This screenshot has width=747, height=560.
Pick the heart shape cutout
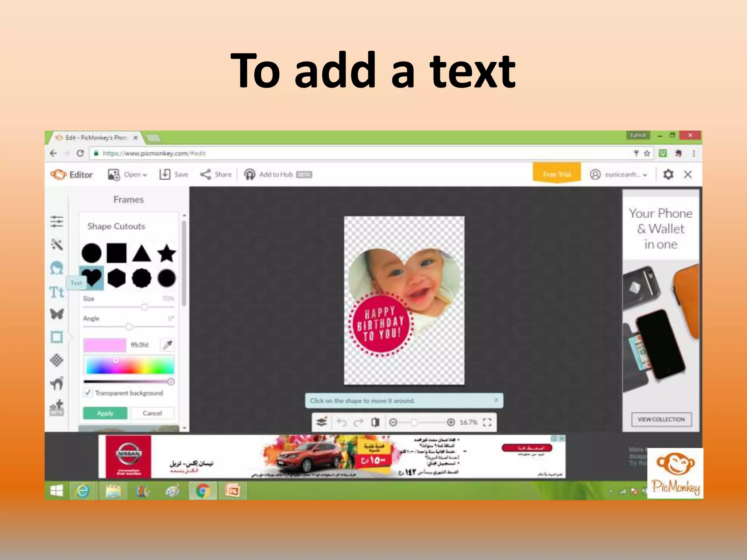pyautogui.click(x=91, y=278)
